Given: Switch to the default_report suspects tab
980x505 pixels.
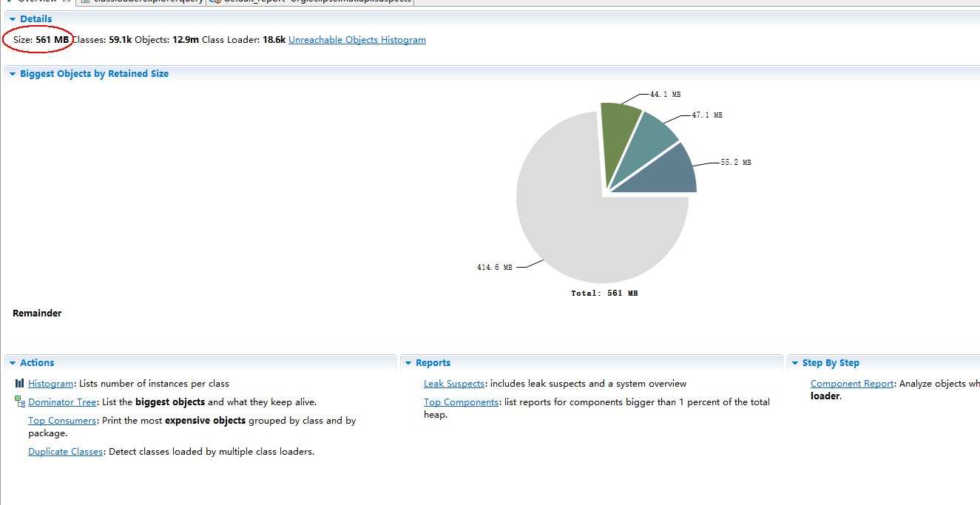Looking at the screenshot, I should 311,1.
